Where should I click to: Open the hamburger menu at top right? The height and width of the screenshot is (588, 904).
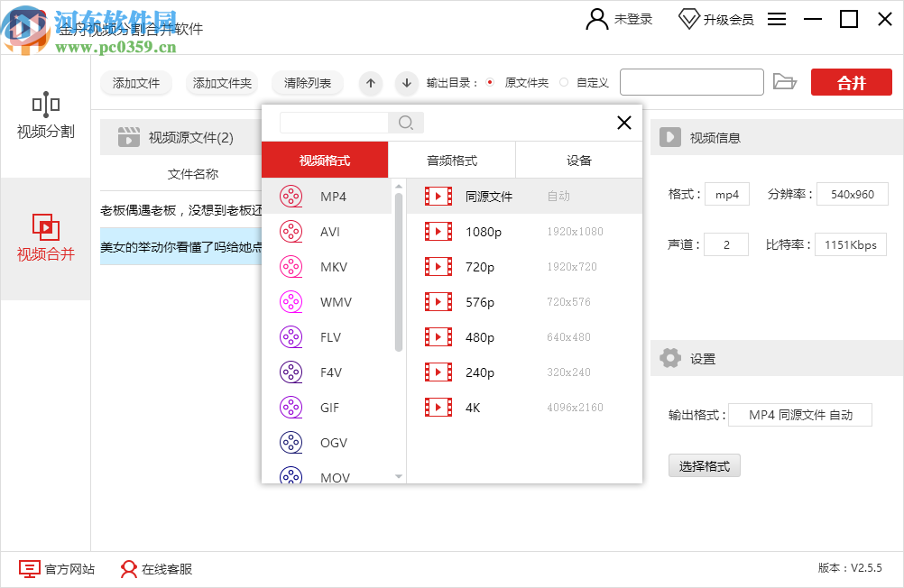tap(777, 18)
